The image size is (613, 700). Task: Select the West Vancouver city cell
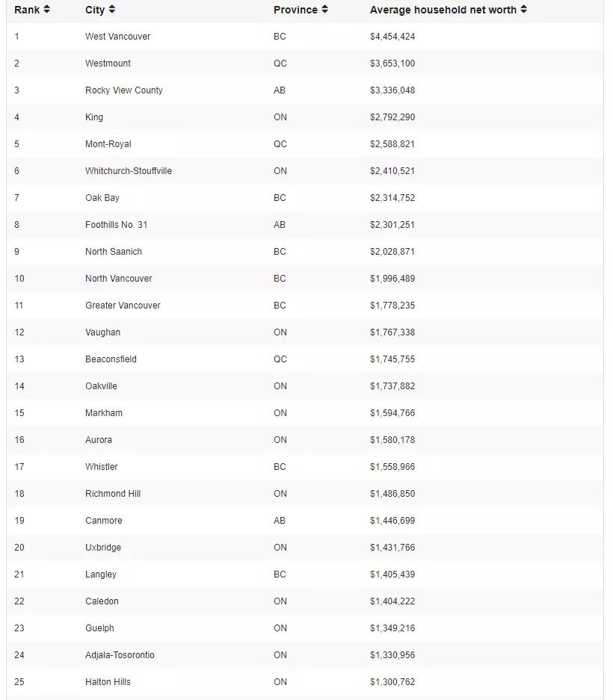point(117,37)
